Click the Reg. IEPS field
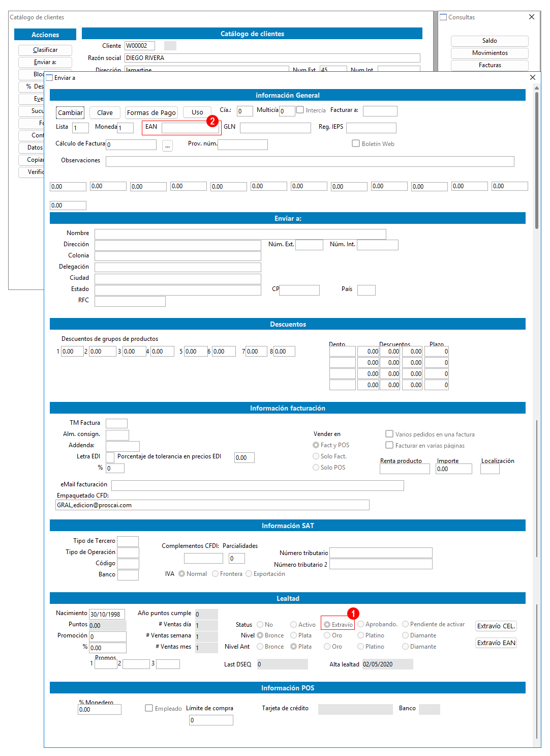550x756 pixels. pyautogui.click(x=371, y=128)
